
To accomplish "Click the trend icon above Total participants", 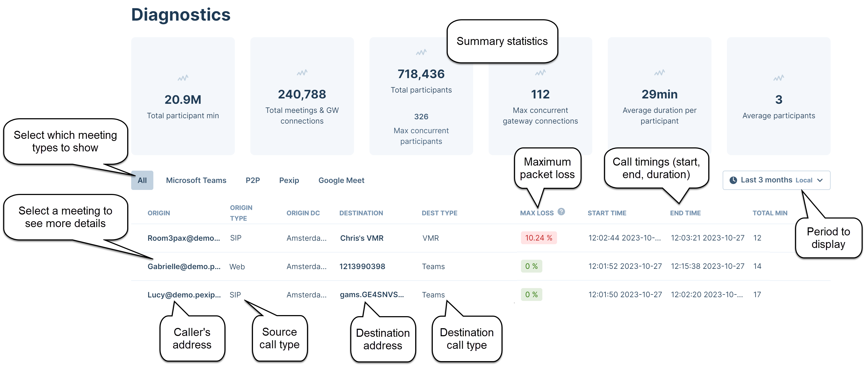I will [421, 53].
